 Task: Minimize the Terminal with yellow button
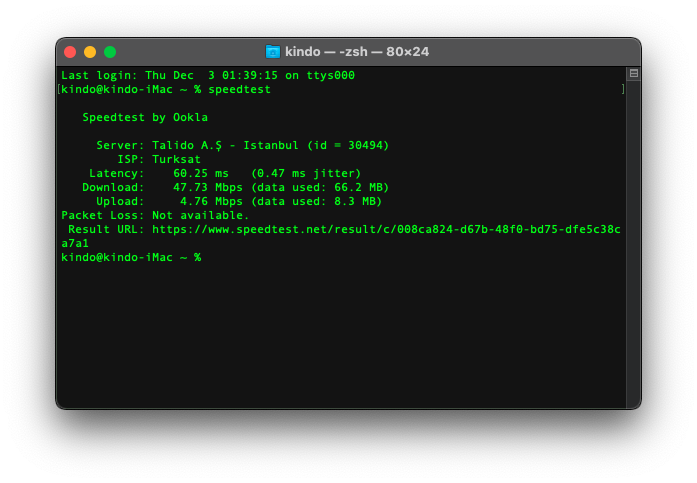tap(90, 52)
